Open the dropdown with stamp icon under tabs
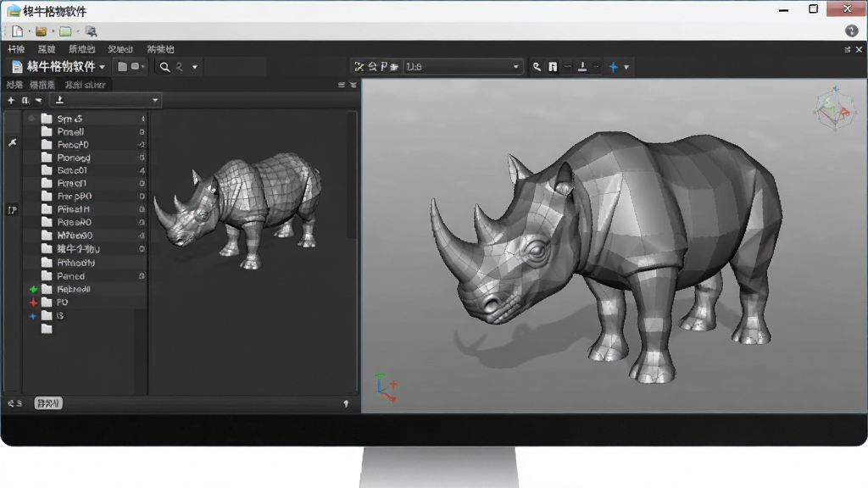Image resolution: width=868 pixels, height=488 pixels. click(105, 100)
